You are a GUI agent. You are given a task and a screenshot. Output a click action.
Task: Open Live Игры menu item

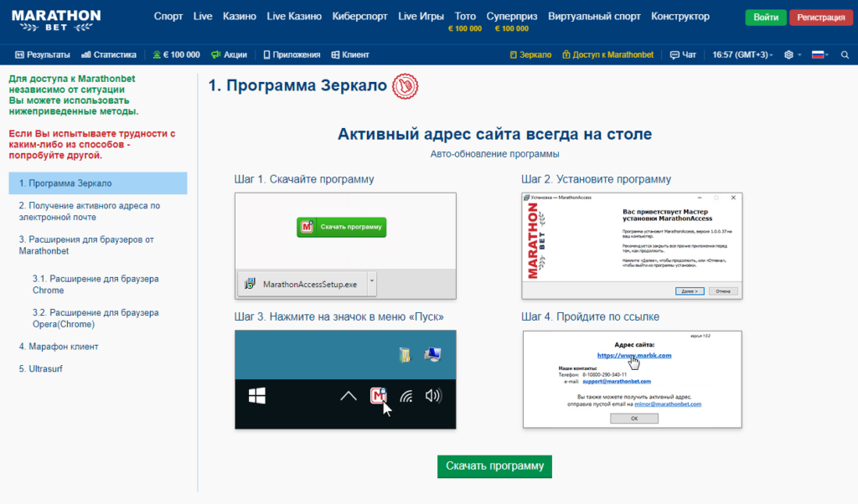click(x=421, y=17)
